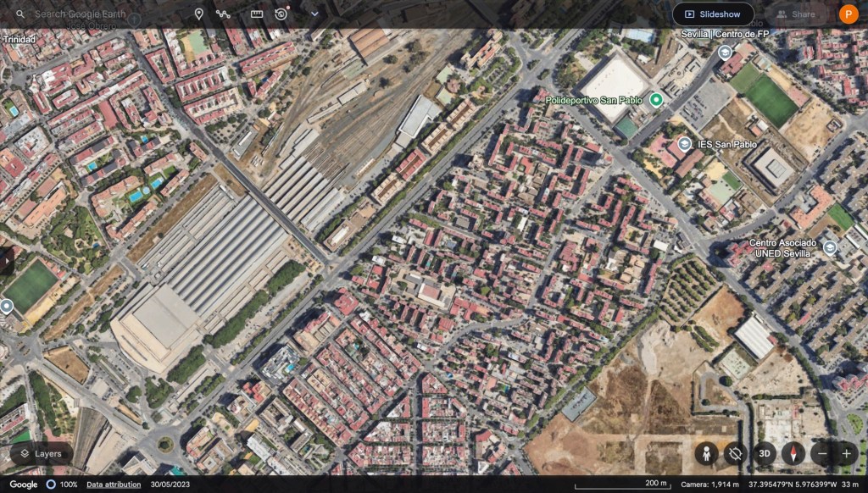Image resolution: width=868 pixels, height=493 pixels.
Task: Select the draw path or polygon tool
Action: [x=223, y=14]
